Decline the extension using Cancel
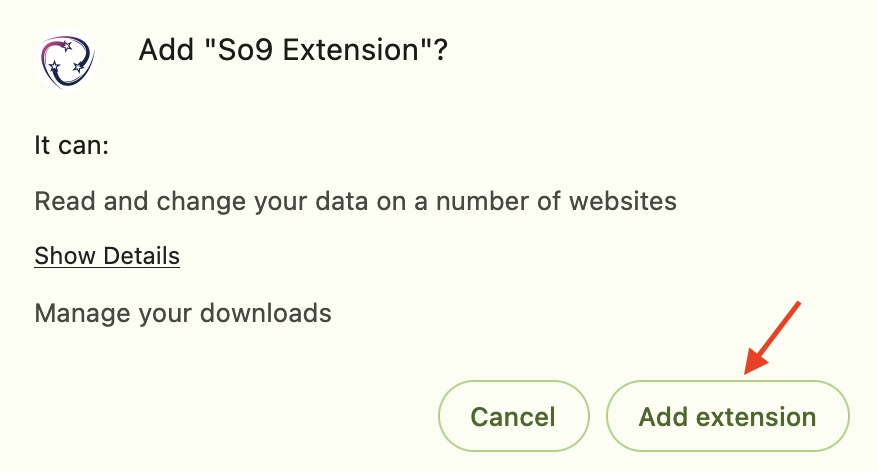 point(513,416)
